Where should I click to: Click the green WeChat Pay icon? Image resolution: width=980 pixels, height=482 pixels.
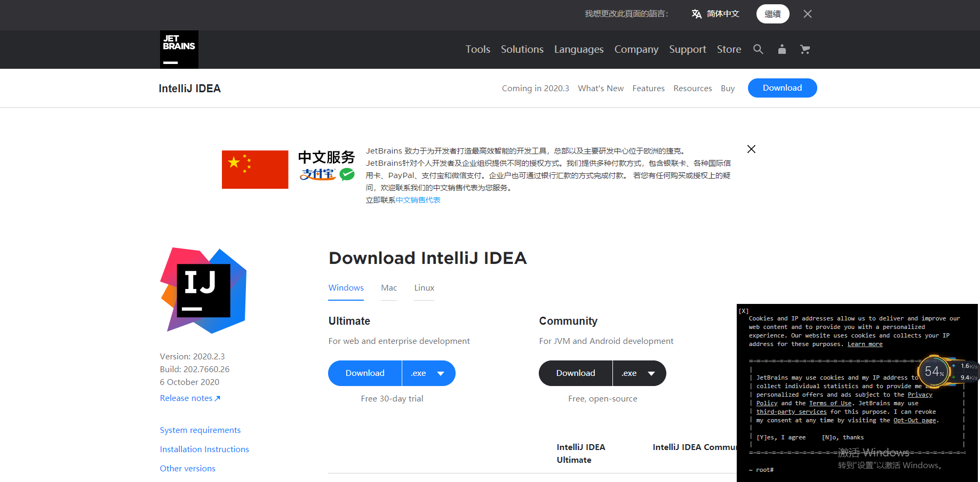click(x=347, y=174)
